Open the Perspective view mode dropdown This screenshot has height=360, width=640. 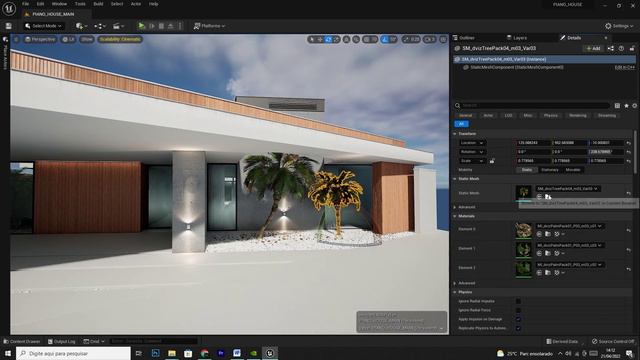click(40, 39)
